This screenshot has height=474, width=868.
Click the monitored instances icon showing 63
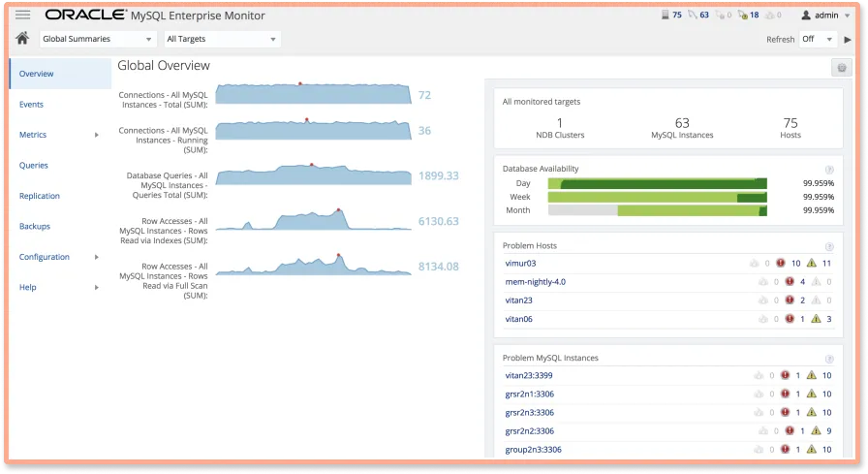tap(693, 15)
